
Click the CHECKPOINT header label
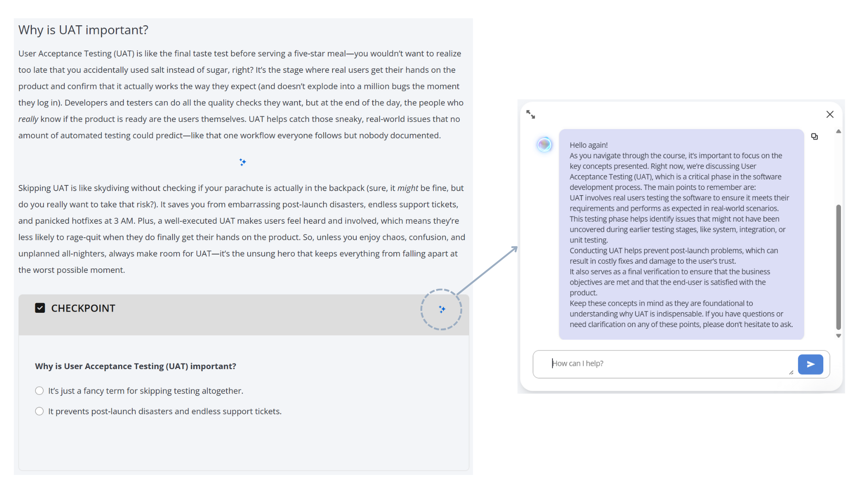click(83, 308)
